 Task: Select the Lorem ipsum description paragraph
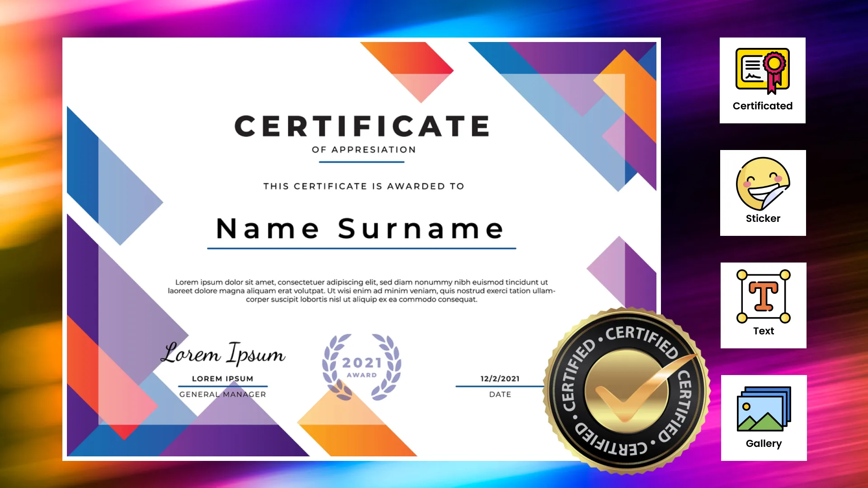click(362, 291)
